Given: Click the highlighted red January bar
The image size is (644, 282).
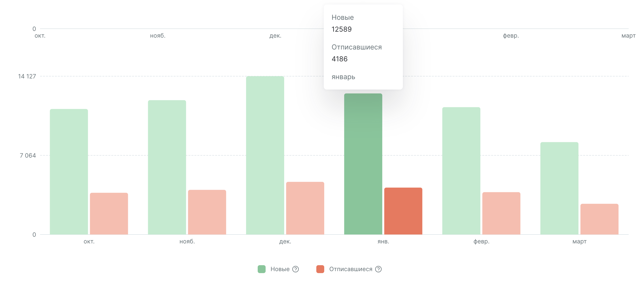Looking at the screenshot, I should (x=403, y=211).
